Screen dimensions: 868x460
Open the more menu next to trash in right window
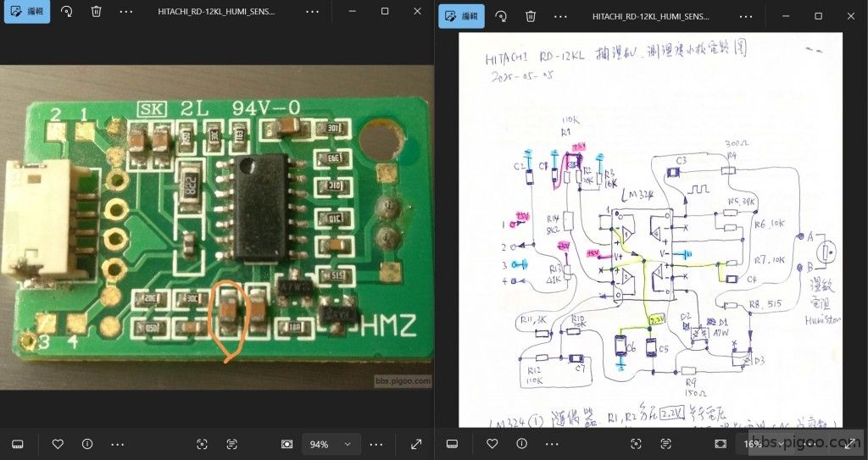[560, 17]
